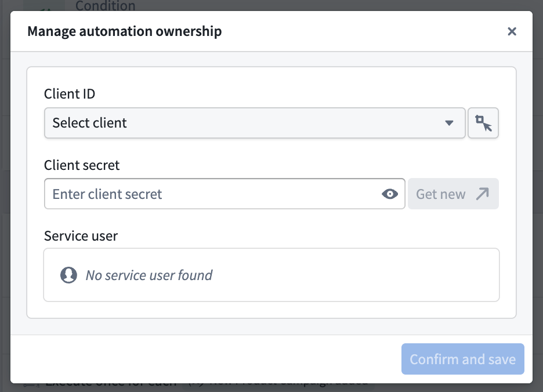Click the Get new button
The height and width of the screenshot is (392, 543).
click(x=453, y=194)
